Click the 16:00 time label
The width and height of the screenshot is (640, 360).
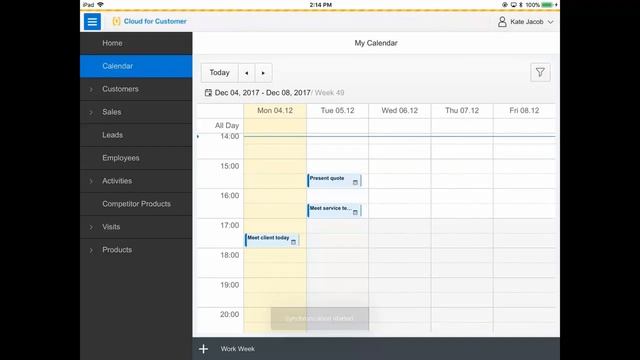pyautogui.click(x=230, y=196)
